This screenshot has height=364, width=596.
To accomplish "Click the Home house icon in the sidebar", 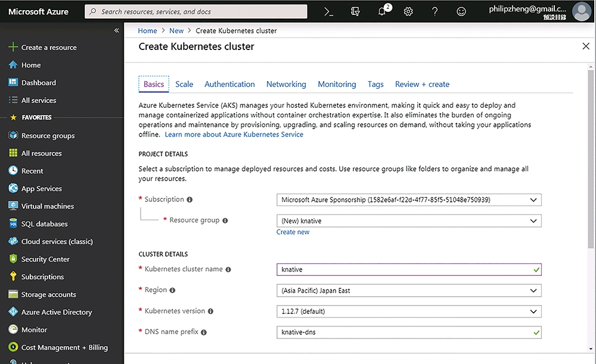I will [x=13, y=65].
